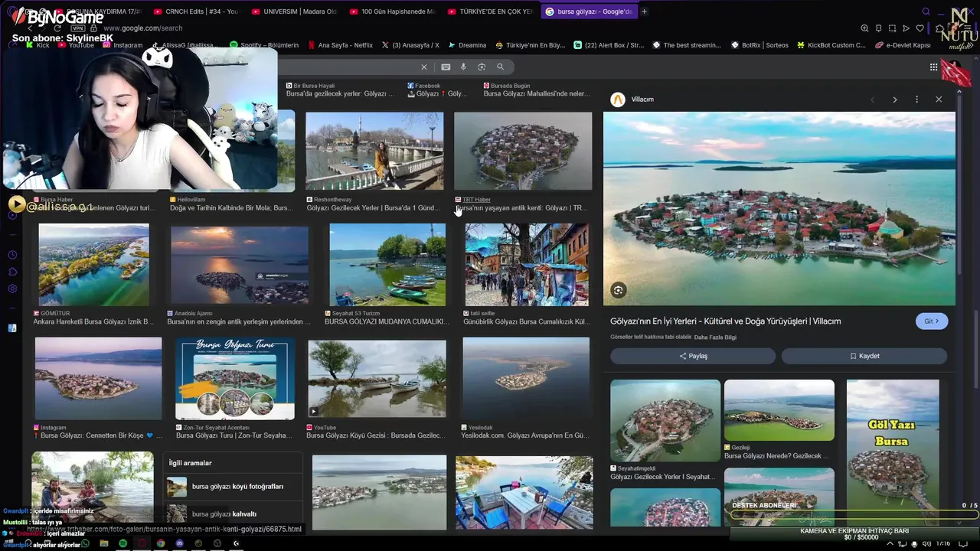Close the Villacım image preview panel

(939, 99)
